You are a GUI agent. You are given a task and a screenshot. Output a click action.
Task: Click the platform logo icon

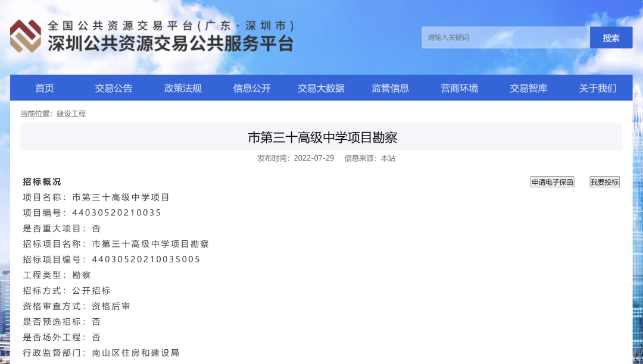25,37
